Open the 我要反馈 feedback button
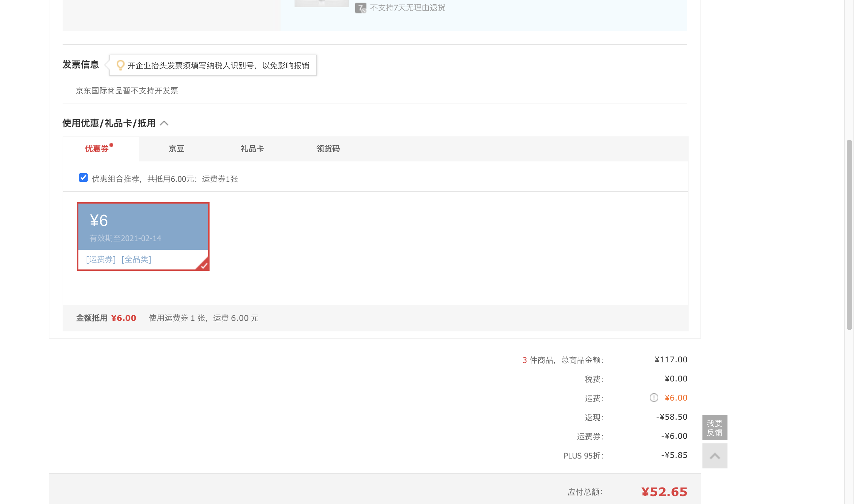The image size is (854, 504). pos(715,428)
